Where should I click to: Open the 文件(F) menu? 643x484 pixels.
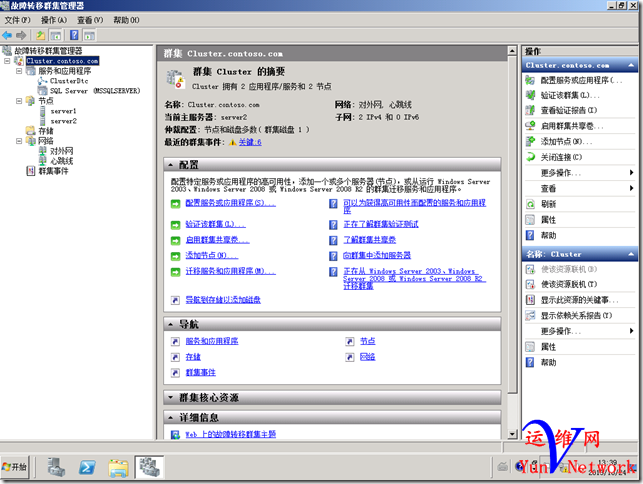[x=17, y=20]
